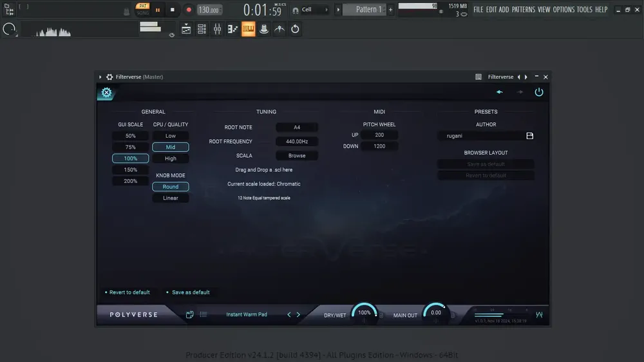This screenshot has height=362, width=644.
Task: Toggle the PAT/SONG mode switch
Action: pyautogui.click(x=142, y=10)
